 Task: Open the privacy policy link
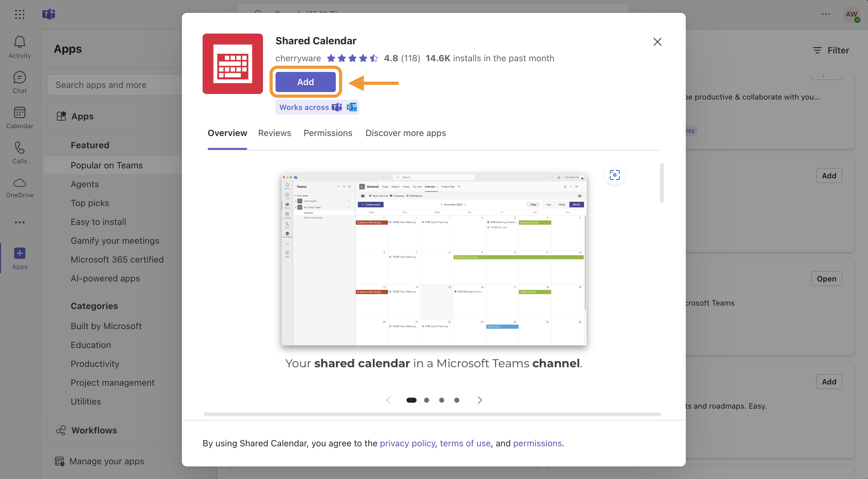pyautogui.click(x=407, y=443)
